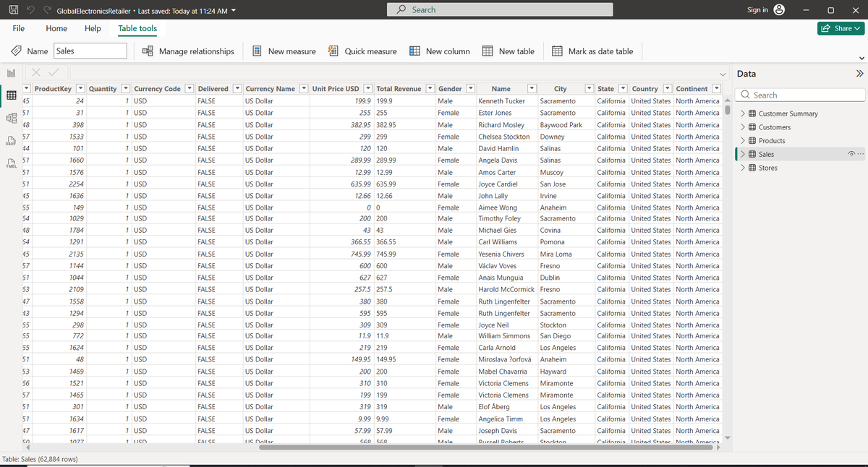Open the Report view from sidebar
Viewport: 868px width, 467px height.
tap(12, 74)
